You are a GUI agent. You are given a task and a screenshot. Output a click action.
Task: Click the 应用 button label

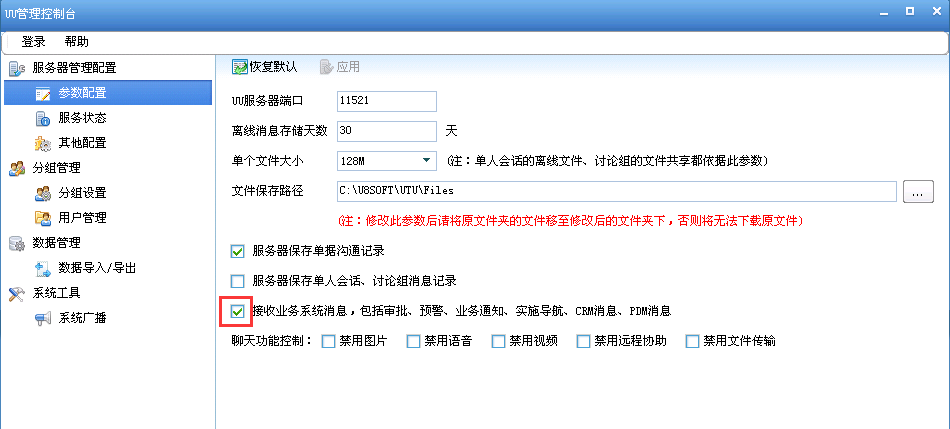348,67
